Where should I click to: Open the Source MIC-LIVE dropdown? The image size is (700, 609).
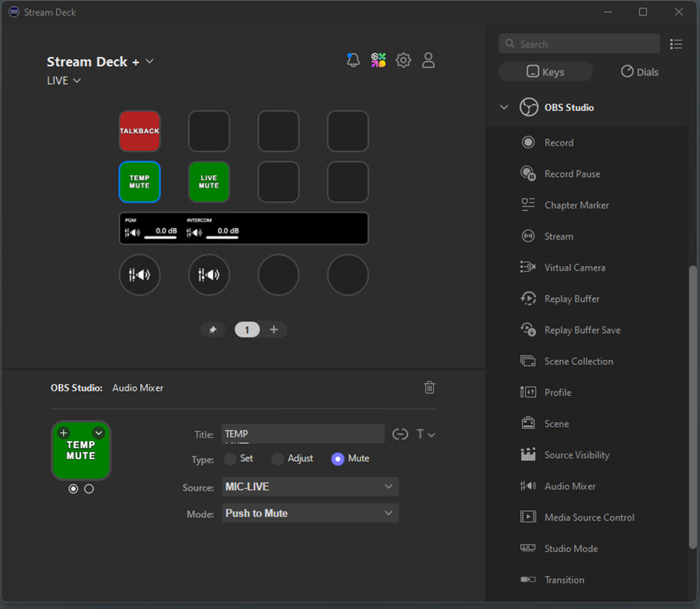[x=310, y=487]
